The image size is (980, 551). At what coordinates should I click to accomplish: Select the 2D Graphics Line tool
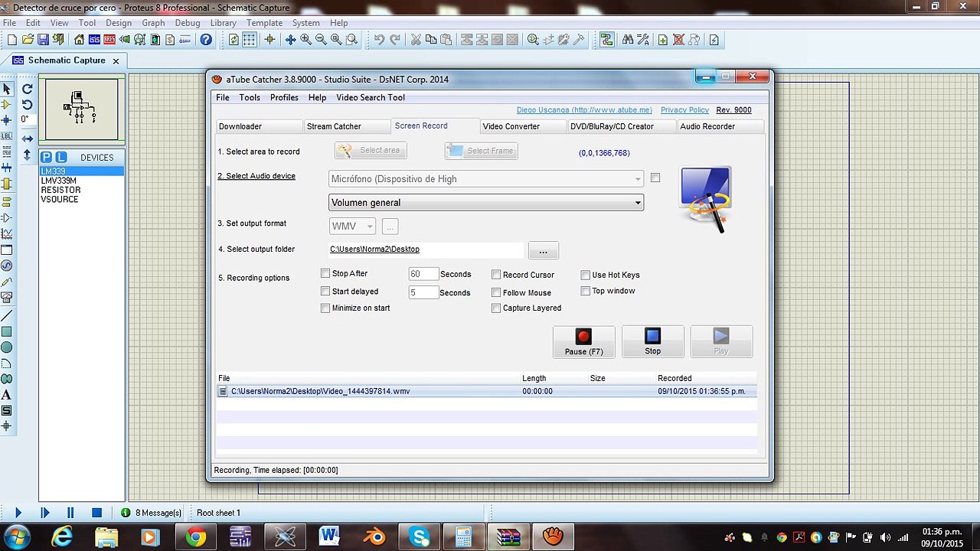point(7,316)
